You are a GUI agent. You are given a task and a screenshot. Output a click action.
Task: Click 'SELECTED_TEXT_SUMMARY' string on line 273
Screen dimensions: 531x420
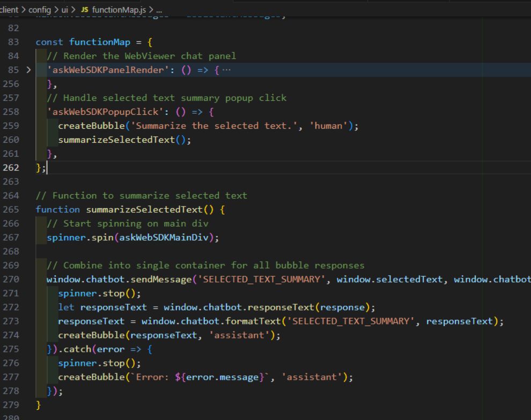[350, 321]
